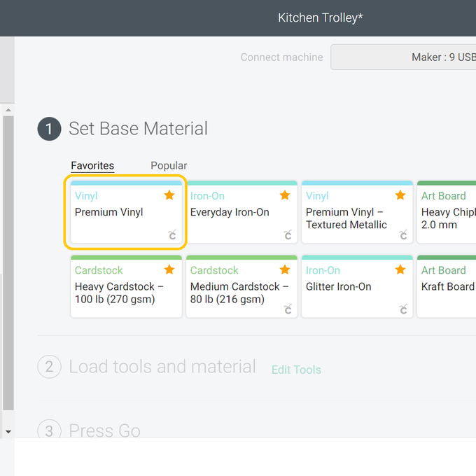Choose the Kraft Board material card

(448, 287)
